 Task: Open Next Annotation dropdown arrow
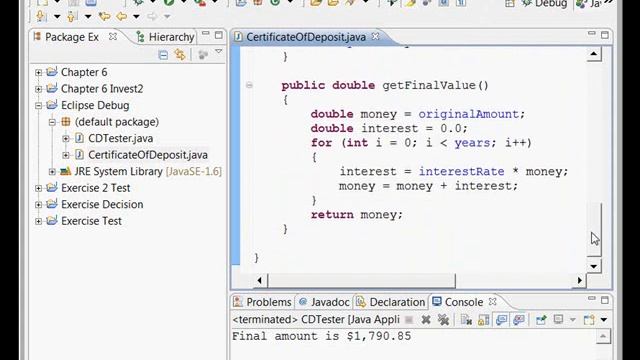57,17
